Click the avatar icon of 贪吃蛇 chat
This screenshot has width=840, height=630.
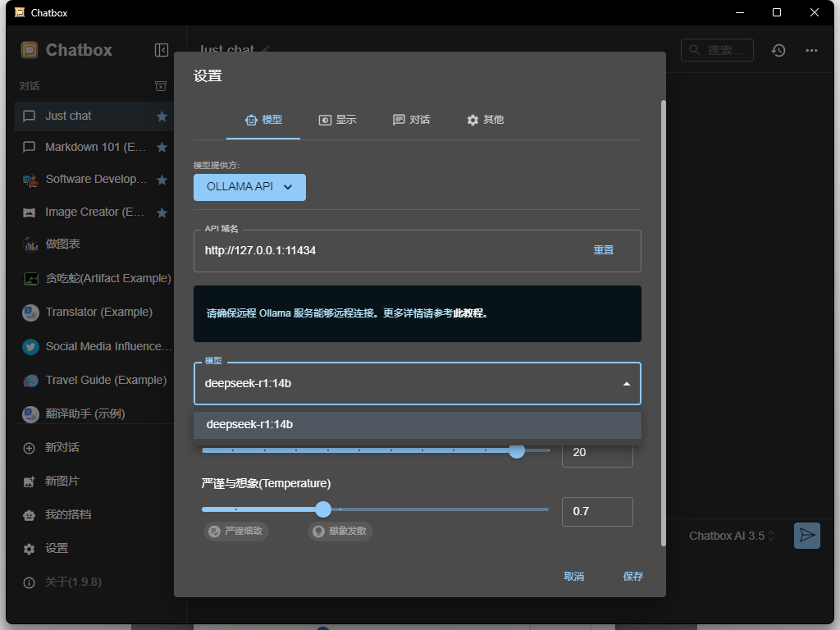pyautogui.click(x=30, y=279)
